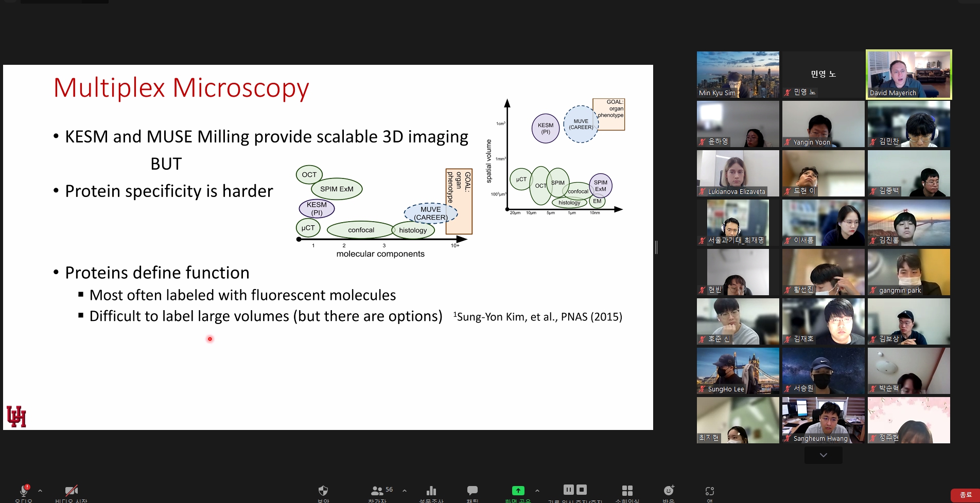
Task: Select 박순혁 video tile
Action: point(909,371)
